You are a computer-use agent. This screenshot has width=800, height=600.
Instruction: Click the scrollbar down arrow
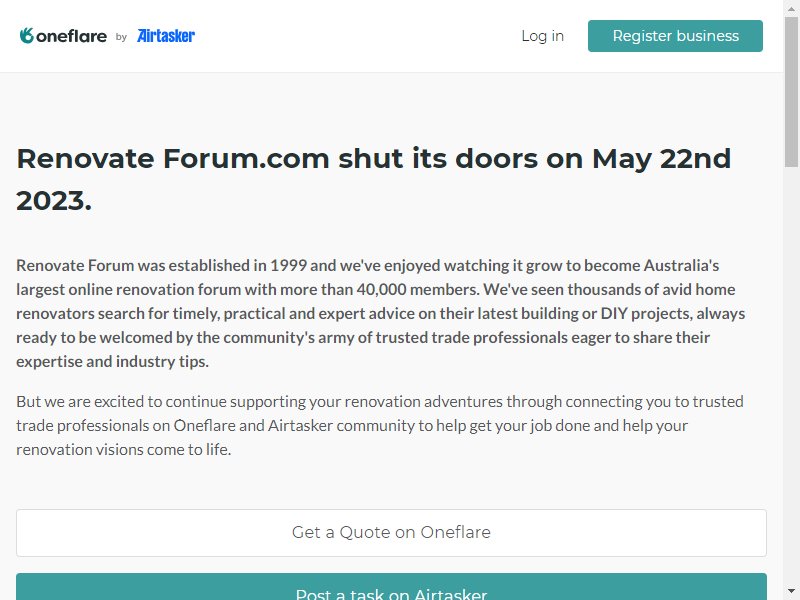(x=791, y=591)
